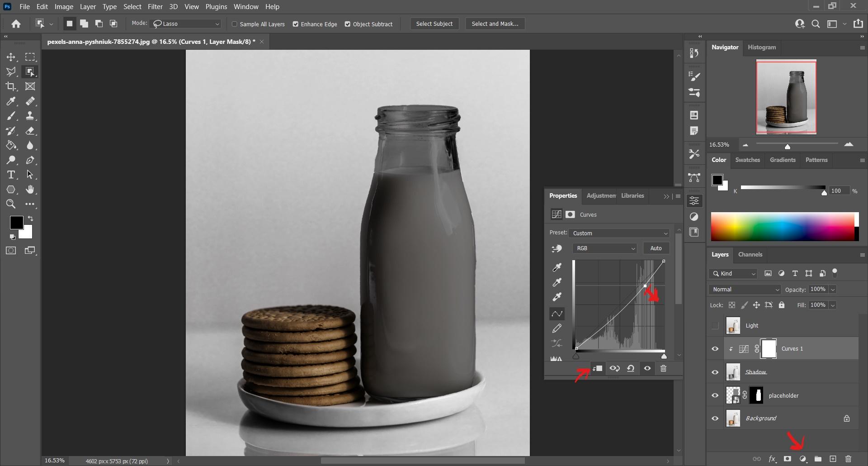The height and width of the screenshot is (466, 868).
Task: Click the Home icon
Action: point(16,24)
